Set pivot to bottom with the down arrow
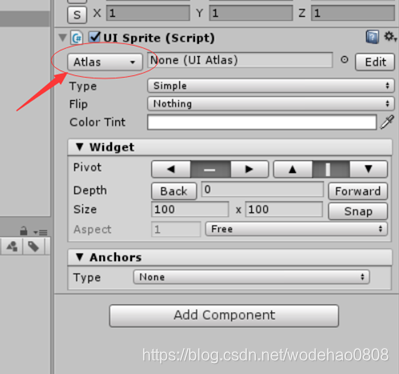Screen dimensions: 399x374 coord(368,169)
